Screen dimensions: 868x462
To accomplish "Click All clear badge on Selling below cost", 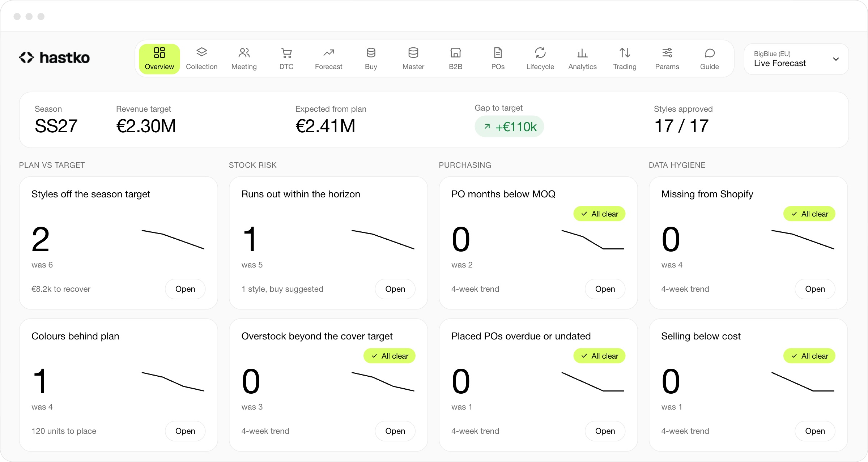I will coord(809,356).
